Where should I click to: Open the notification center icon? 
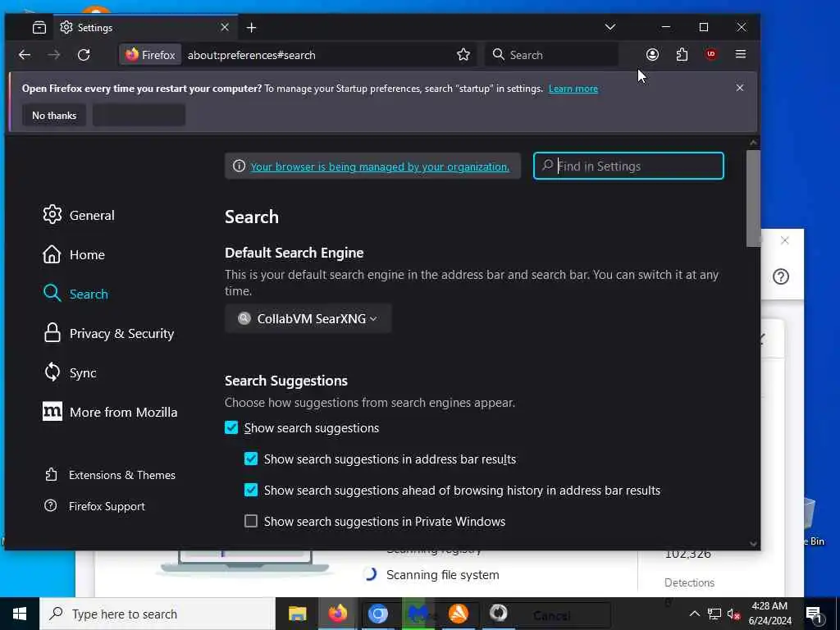(x=813, y=614)
